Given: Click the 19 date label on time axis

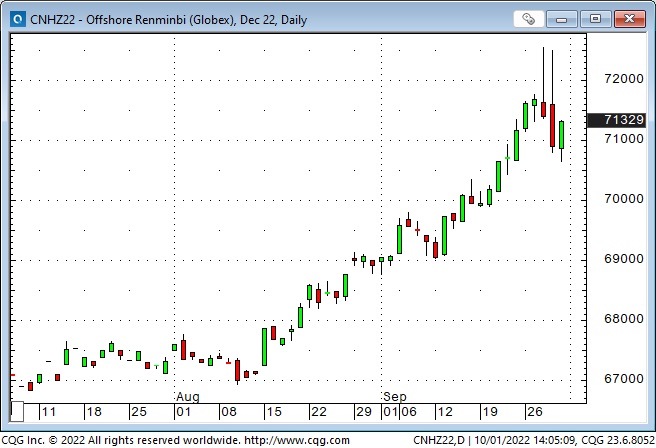Looking at the screenshot, I should tap(490, 412).
